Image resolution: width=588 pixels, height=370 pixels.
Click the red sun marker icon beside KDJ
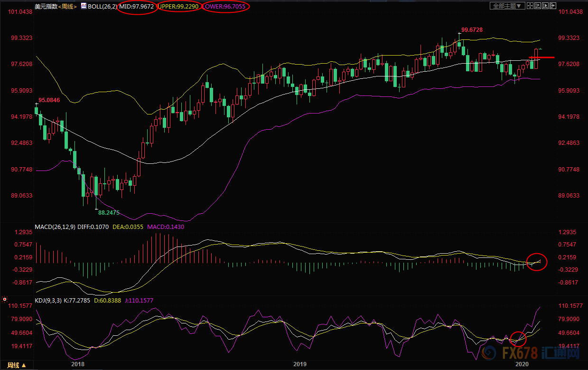[5, 300]
